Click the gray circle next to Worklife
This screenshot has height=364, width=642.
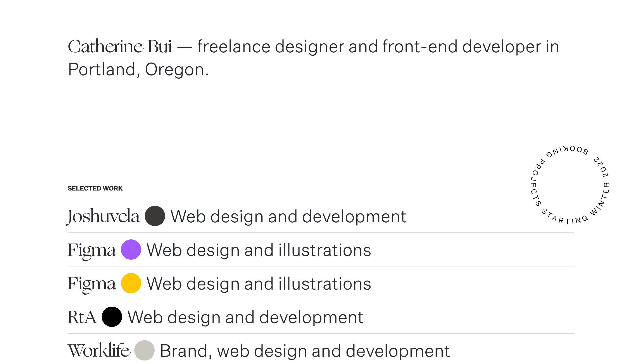tap(145, 350)
